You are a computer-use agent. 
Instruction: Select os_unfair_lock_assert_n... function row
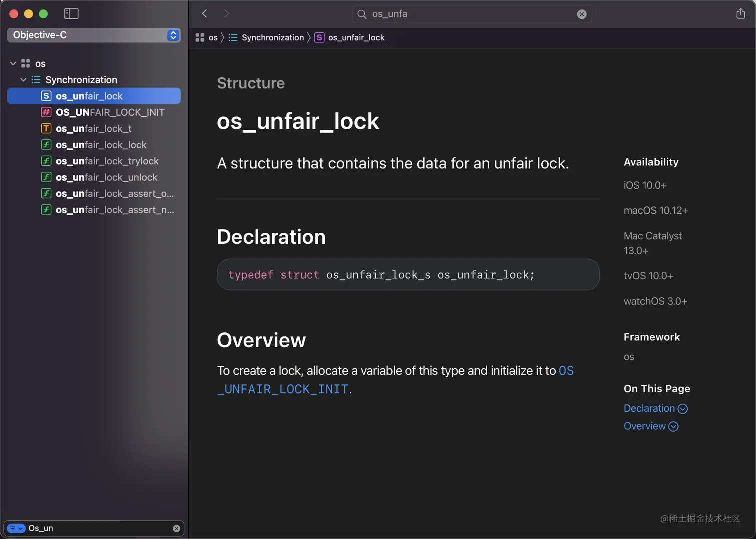click(94, 210)
